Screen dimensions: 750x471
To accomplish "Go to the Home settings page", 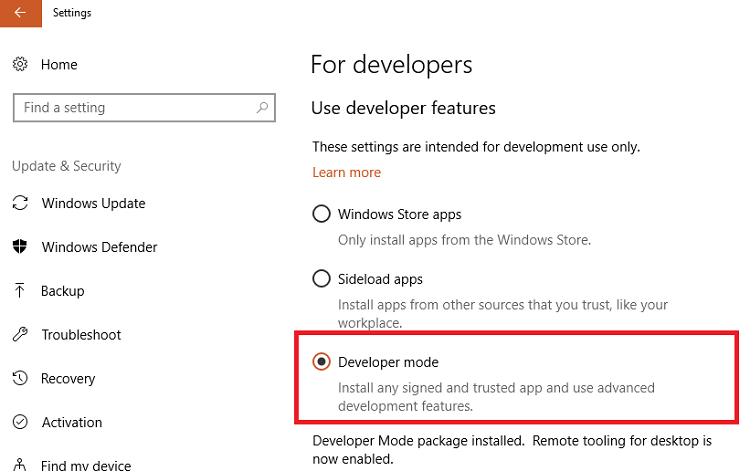I will click(x=59, y=64).
